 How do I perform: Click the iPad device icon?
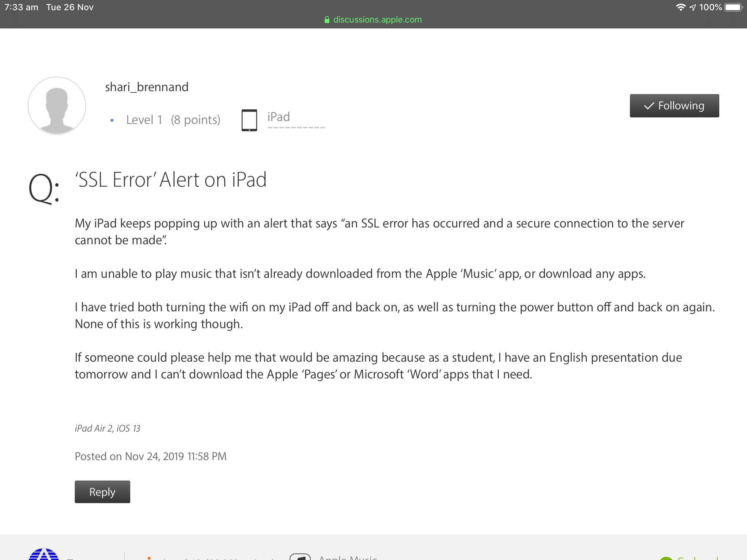[x=249, y=120]
